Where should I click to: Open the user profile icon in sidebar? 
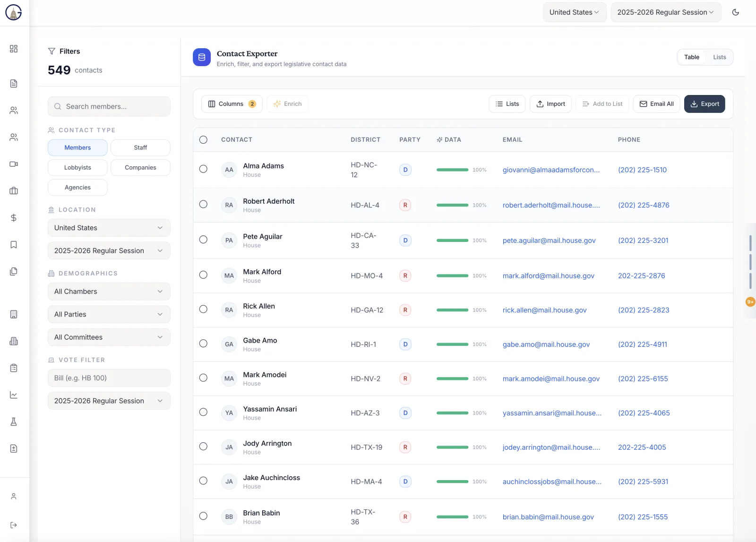click(14, 496)
